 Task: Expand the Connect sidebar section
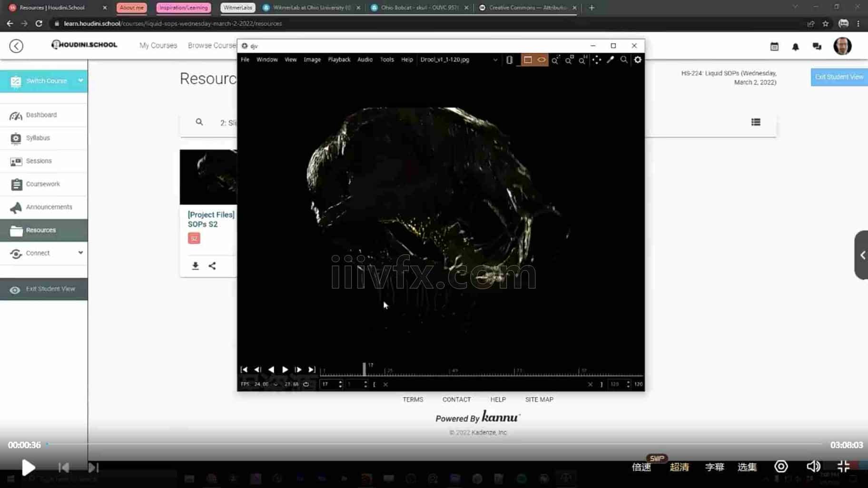80,253
